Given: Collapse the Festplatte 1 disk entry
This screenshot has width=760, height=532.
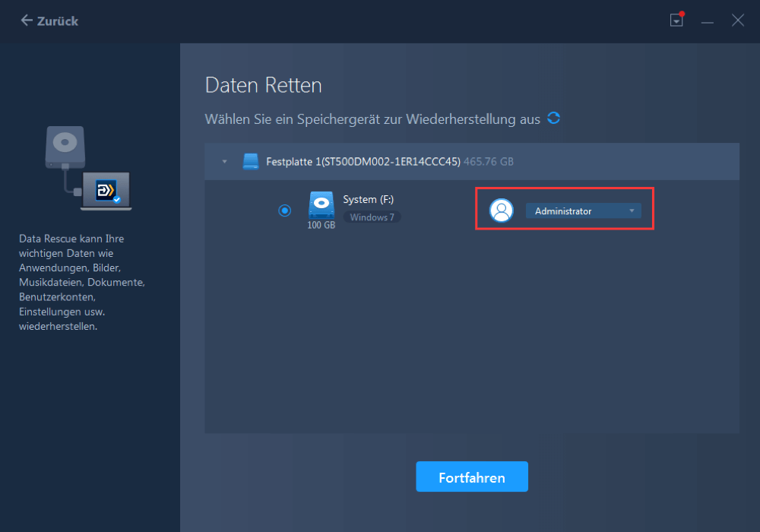Looking at the screenshot, I should 224,161.
